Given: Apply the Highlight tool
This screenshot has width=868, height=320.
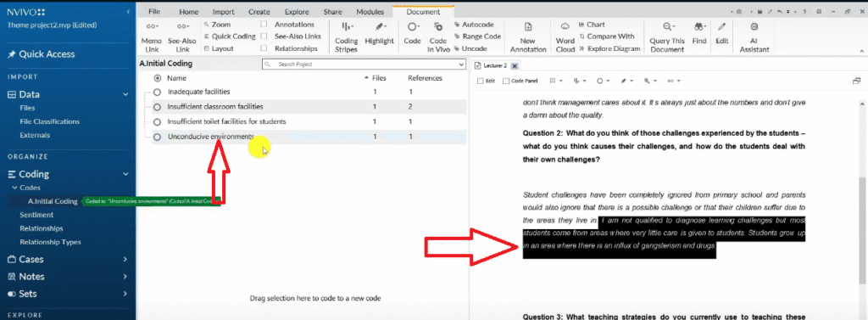Looking at the screenshot, I should pos(379,33).
